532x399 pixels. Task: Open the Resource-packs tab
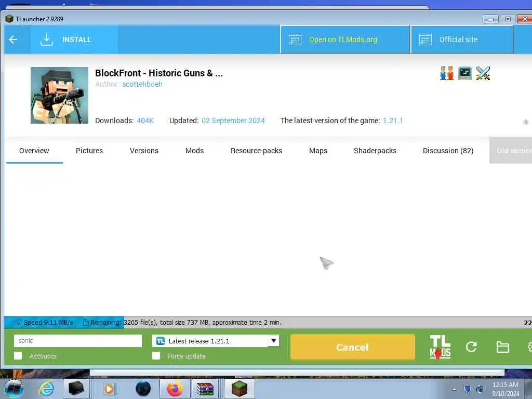coord(256,151)
